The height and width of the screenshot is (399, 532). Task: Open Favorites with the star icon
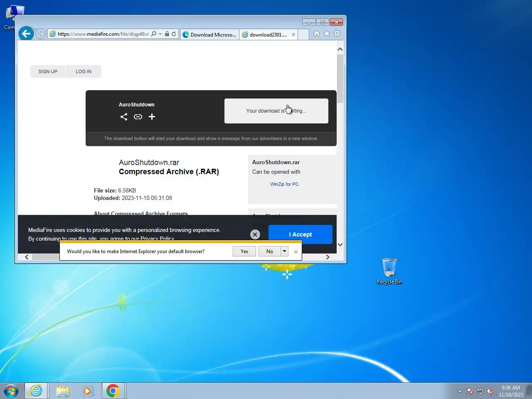pos(327,34)
